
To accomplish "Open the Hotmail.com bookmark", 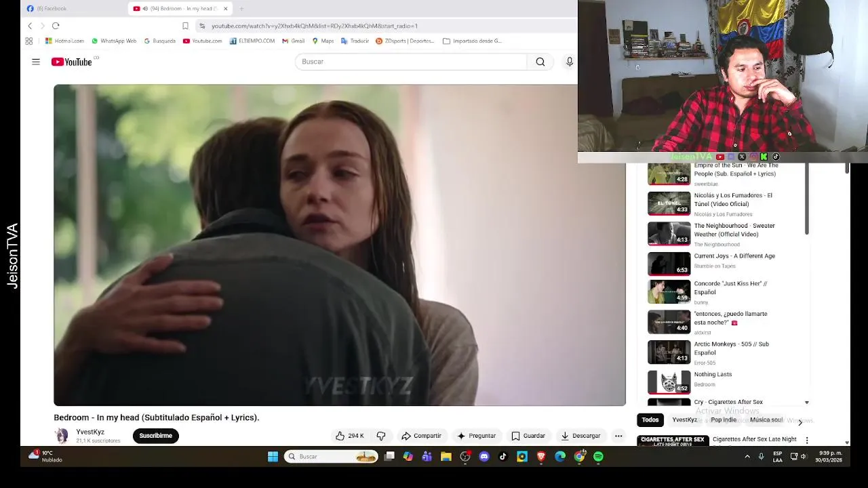I will (64, 41).
